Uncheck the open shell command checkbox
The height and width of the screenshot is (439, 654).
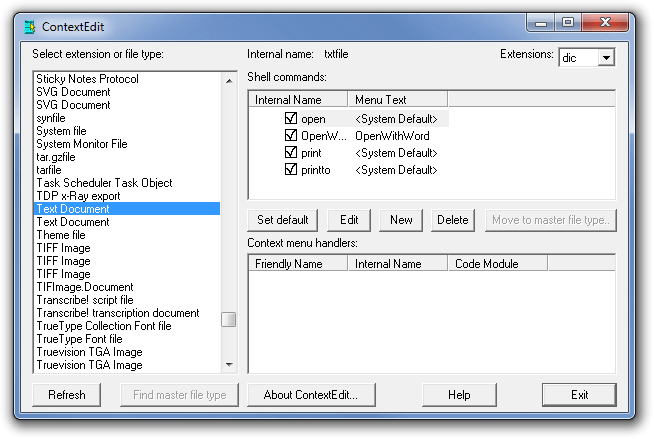[291, 118]
